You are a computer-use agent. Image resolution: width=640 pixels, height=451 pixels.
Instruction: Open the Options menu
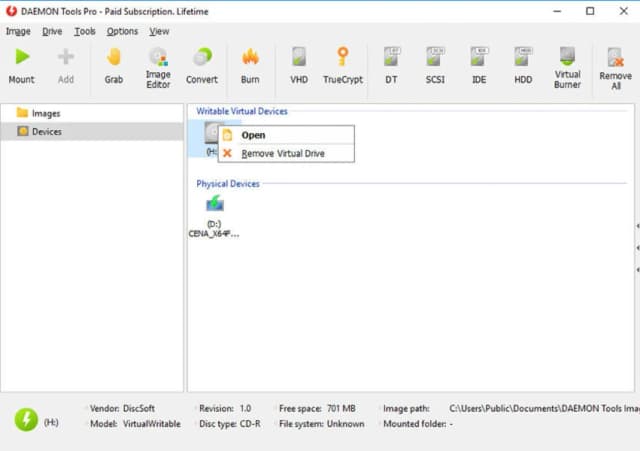point(122,31)
